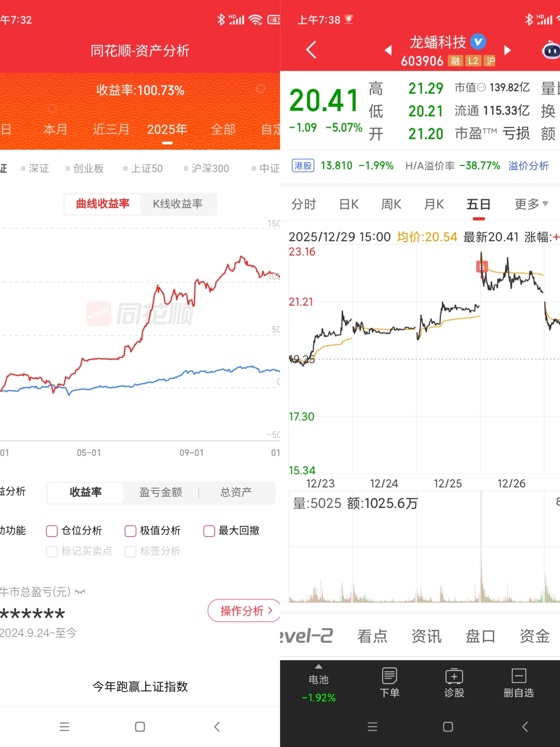Tap Android recents menu in right screen
560x747 pixels.
pos(372,727)
